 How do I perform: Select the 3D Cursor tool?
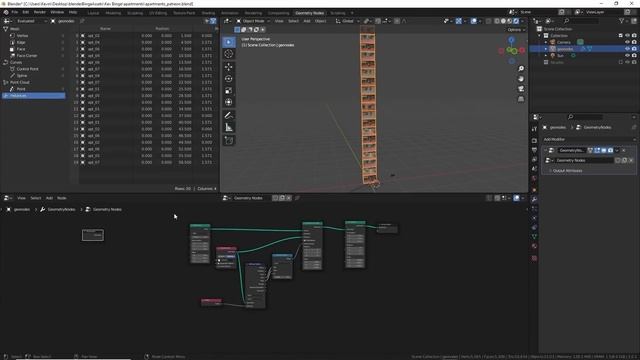(229, 53)
